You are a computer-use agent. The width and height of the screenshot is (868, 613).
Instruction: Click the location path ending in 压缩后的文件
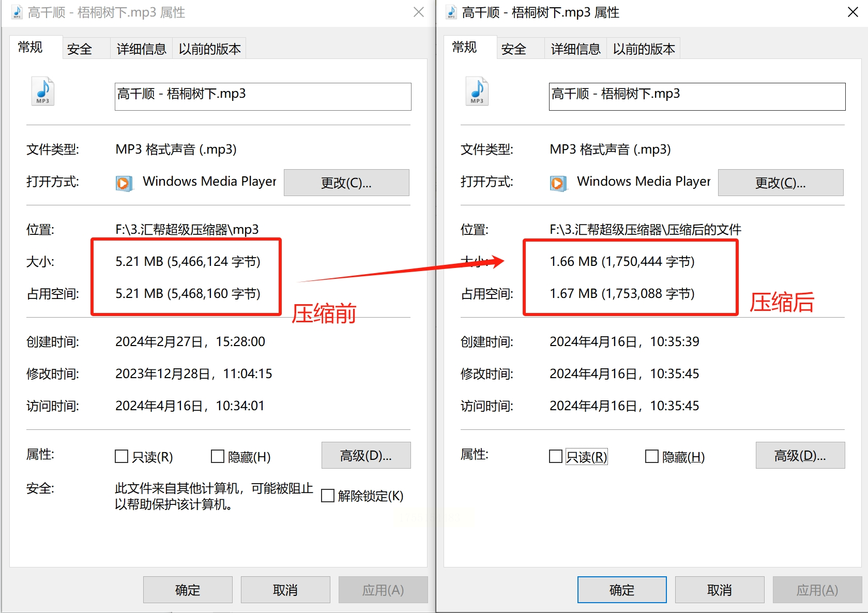click(x=645, y=229)
